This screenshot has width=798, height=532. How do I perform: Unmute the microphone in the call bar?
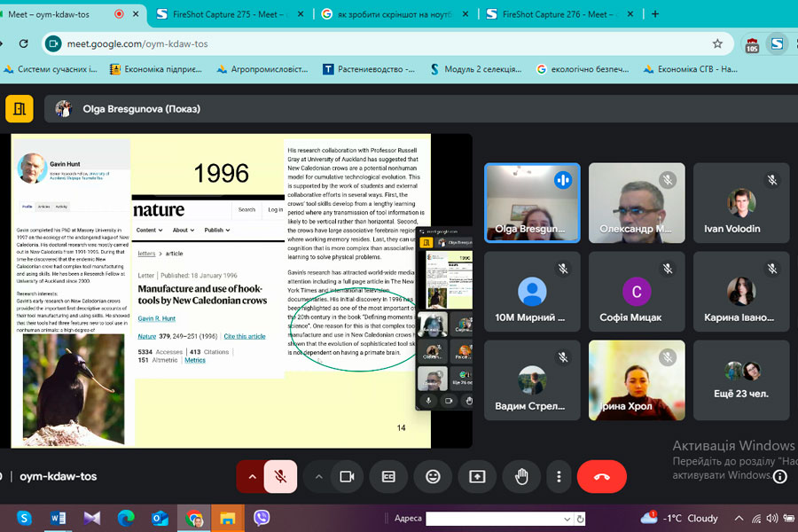[280, 476]
